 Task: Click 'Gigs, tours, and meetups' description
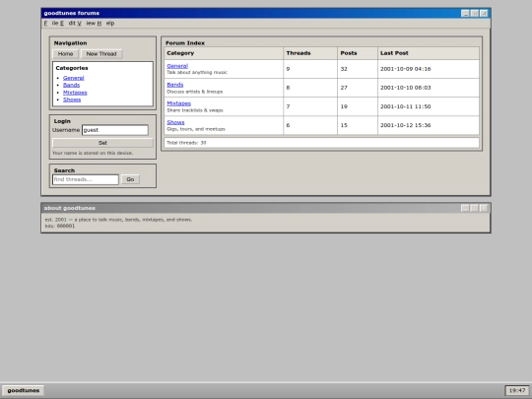click(x=196, y=129)
